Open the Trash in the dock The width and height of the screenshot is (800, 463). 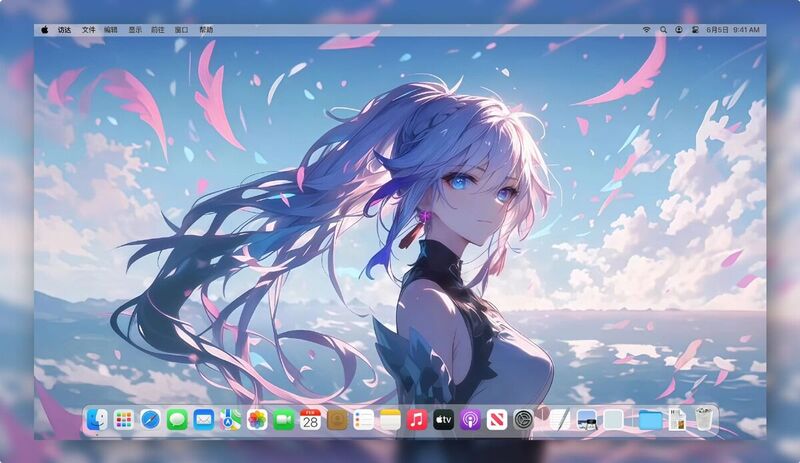[x=704, y=419]
